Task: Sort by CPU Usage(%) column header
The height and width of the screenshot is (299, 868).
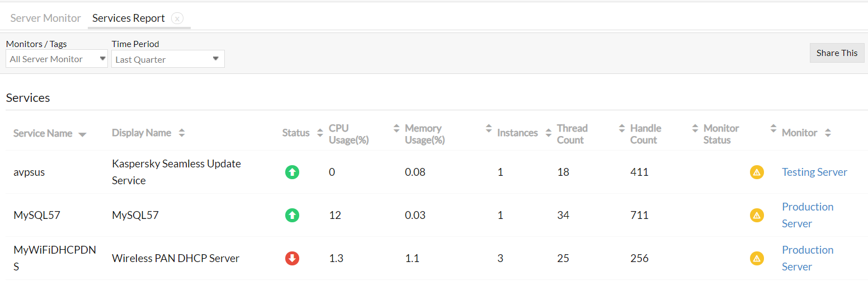Action: point(348,134)
